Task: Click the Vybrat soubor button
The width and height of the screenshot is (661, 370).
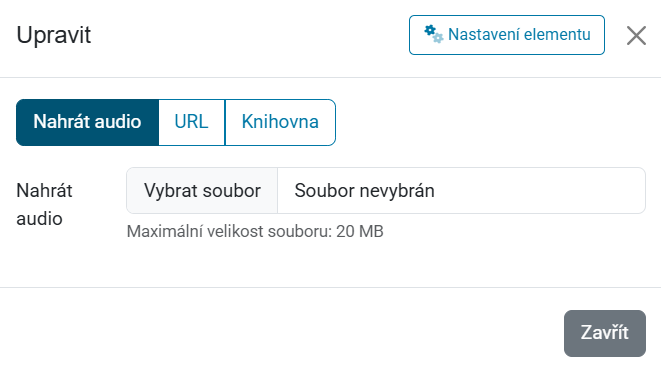Action: (202, 190)
